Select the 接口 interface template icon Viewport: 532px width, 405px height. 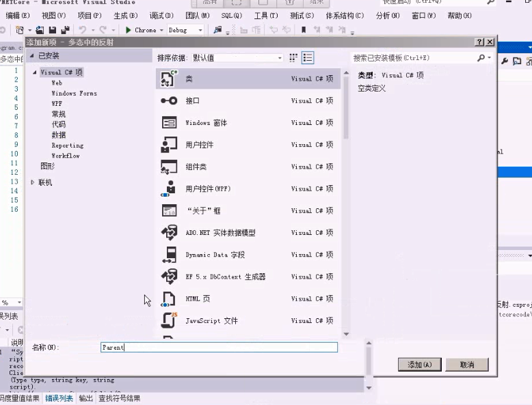pos(169,100)
